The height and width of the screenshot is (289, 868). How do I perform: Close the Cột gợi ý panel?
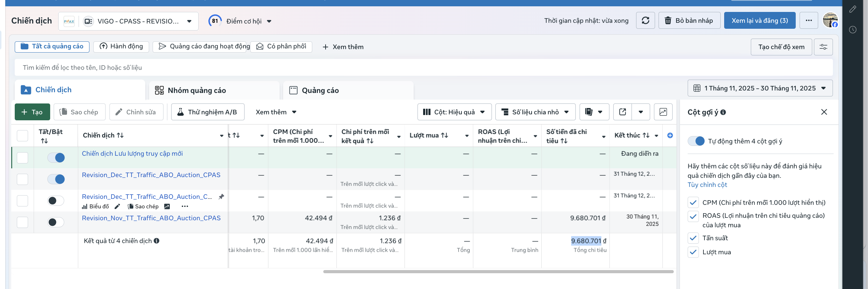pos(824,112)
